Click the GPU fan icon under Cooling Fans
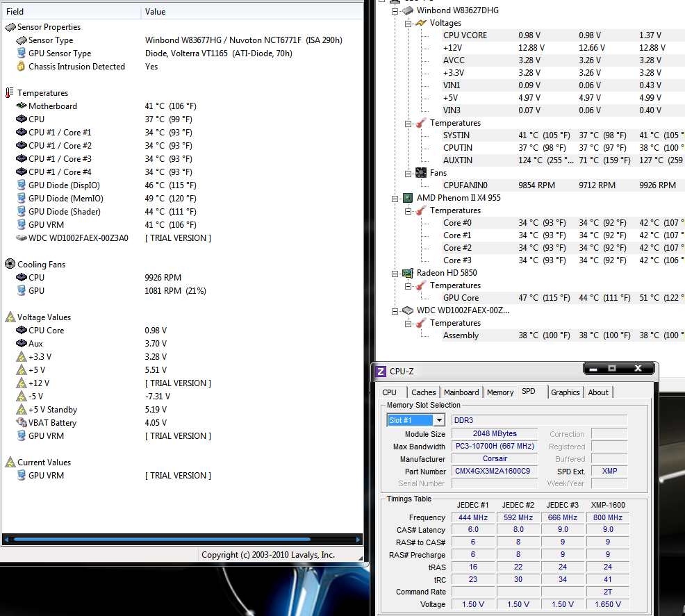 coord(21,290)
